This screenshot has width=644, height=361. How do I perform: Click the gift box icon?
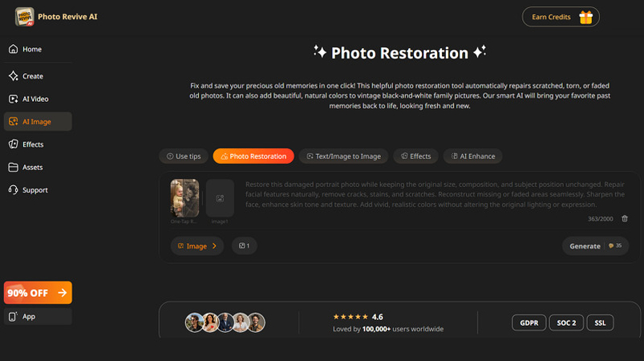[585, 18]
